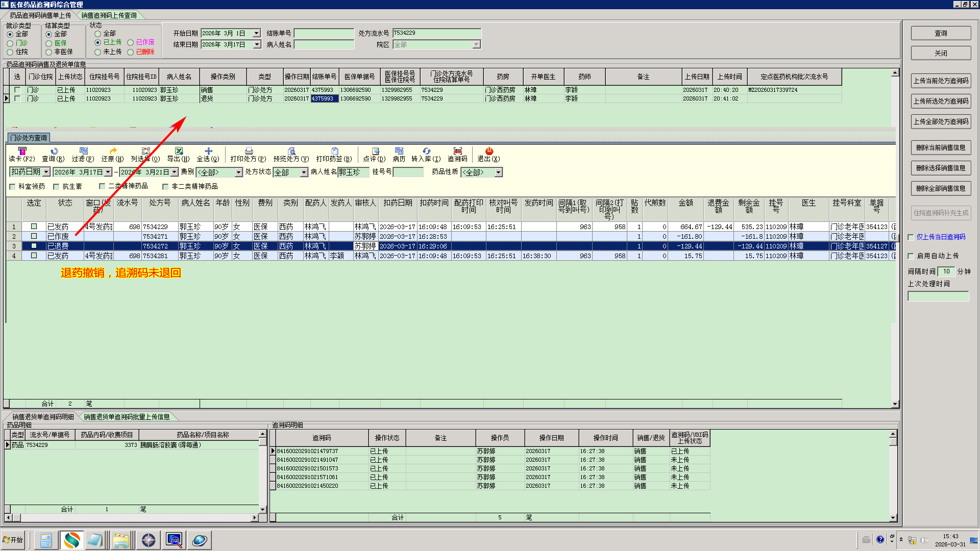Viewport: 980px width, 551px height.
Task: Click the 查询(R) refresh icon in toolbar
Action: click(x=54, y=151)
